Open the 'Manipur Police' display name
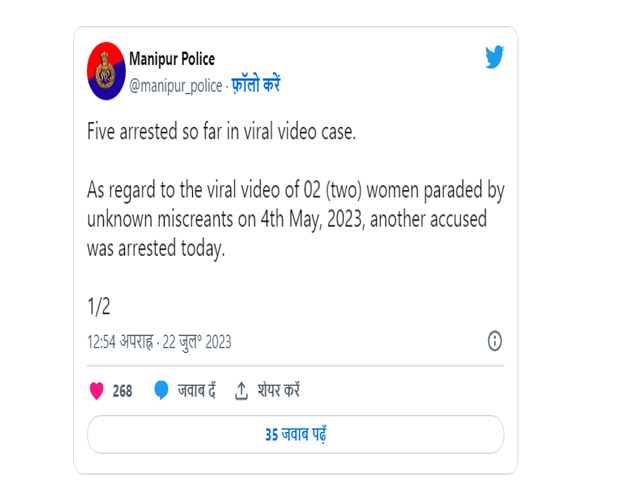The width and height of the screenshot is (640, 480). tap(172, 59)
